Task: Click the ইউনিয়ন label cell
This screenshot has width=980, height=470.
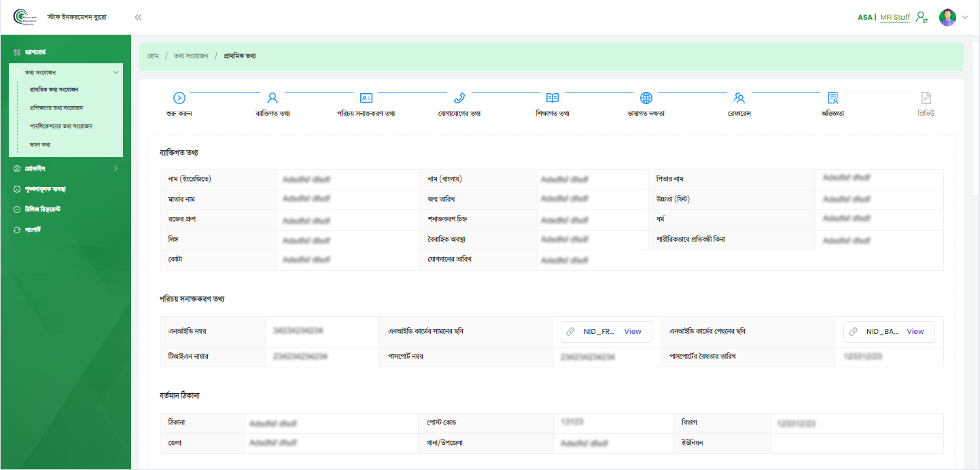Action: (x=722, y=443)
